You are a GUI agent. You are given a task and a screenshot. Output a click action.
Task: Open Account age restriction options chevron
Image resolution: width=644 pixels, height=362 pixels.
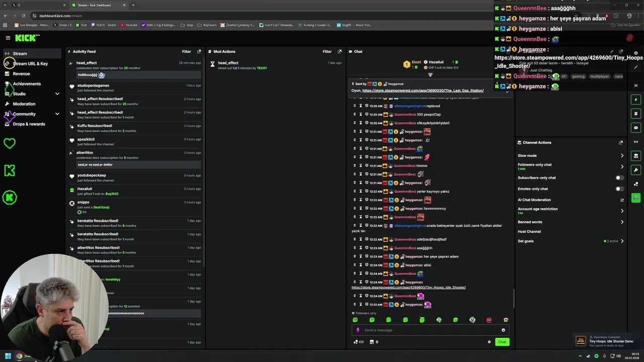pos(622,211)
